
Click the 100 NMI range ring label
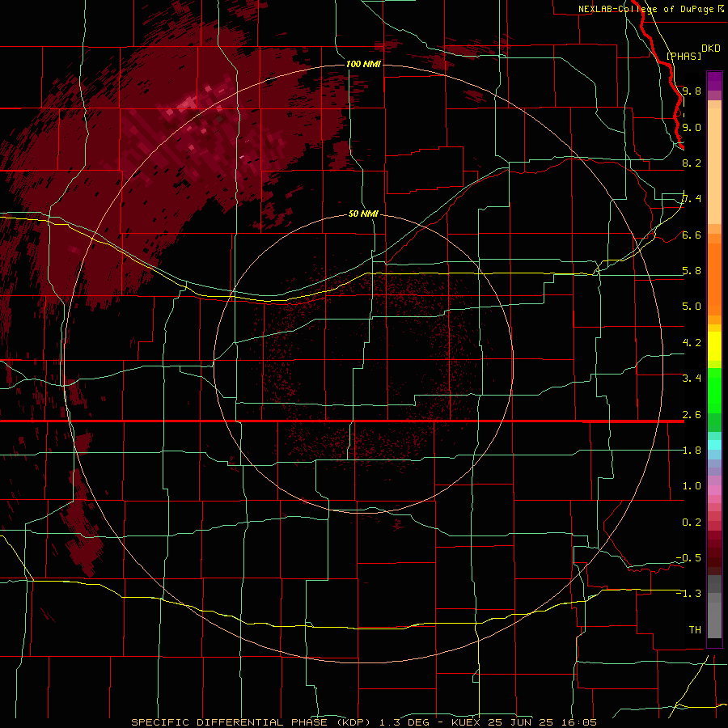(363, 64)
